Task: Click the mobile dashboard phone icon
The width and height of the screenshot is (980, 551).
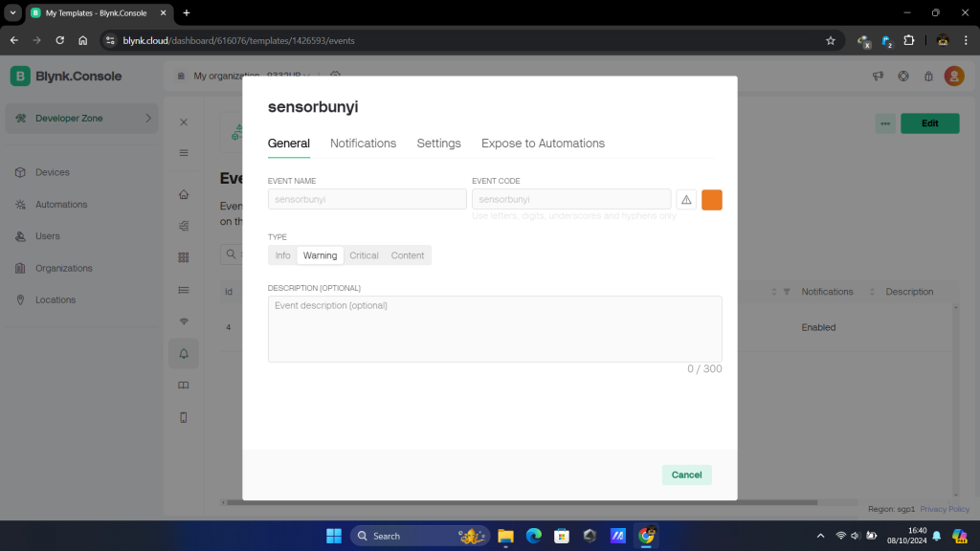Action: coord(184,417)
